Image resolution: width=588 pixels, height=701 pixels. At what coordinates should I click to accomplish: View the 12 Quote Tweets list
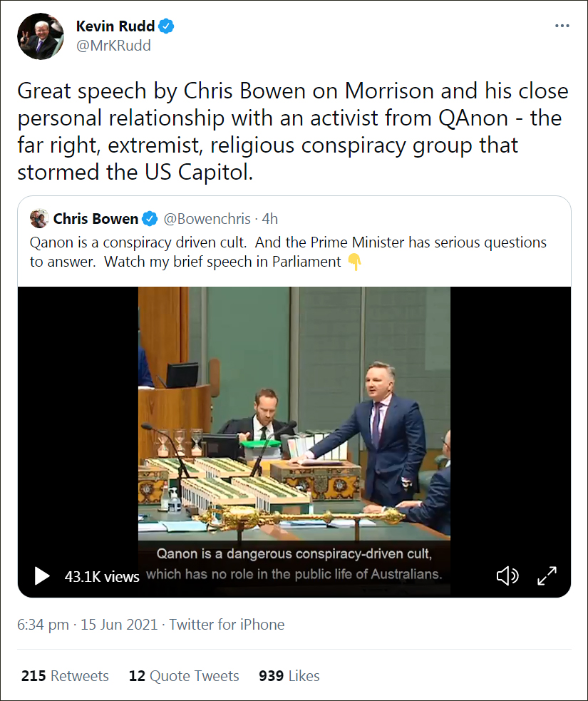pyautogui.click(x=184, y=676)
